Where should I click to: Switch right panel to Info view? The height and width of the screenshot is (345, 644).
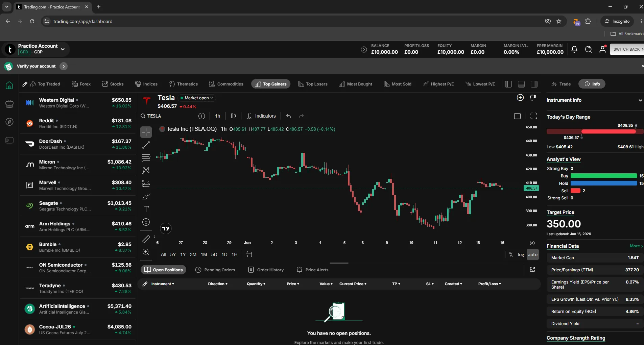[x=592, y=84]
